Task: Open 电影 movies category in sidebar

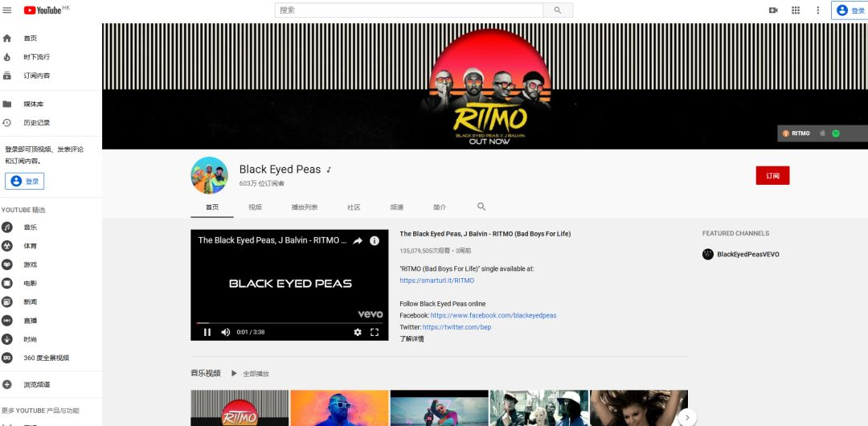Action: click(51, 283)
